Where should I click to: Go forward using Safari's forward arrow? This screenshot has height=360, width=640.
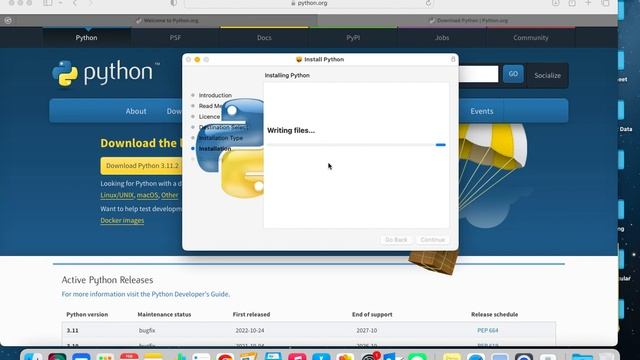pyautogui.click(x=90, y=3)
